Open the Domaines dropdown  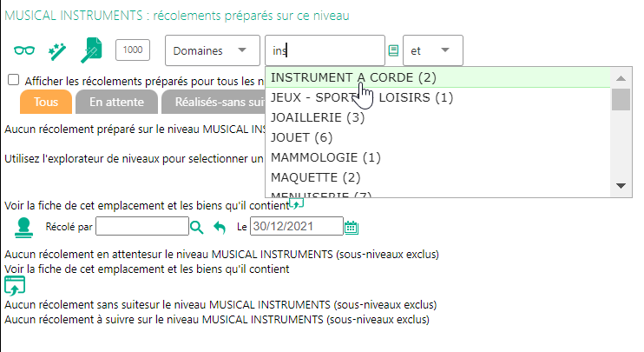pyautogui.click(x=212, y=50)
